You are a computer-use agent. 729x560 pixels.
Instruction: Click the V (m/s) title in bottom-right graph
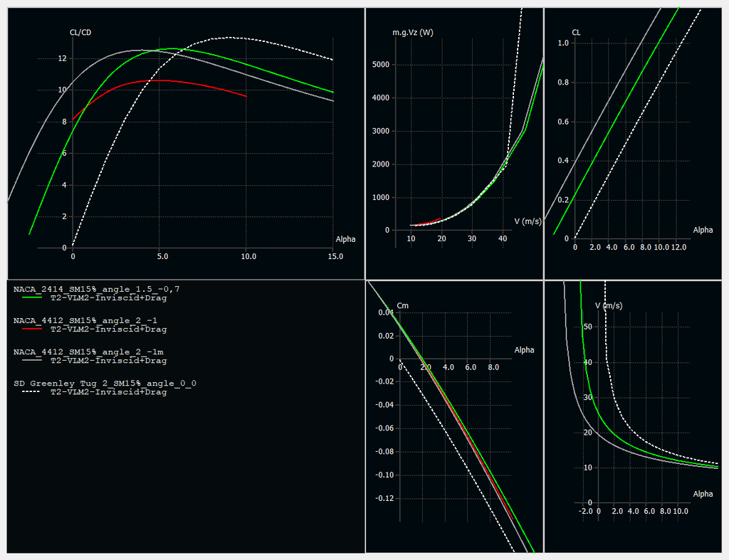pos(609,305)
